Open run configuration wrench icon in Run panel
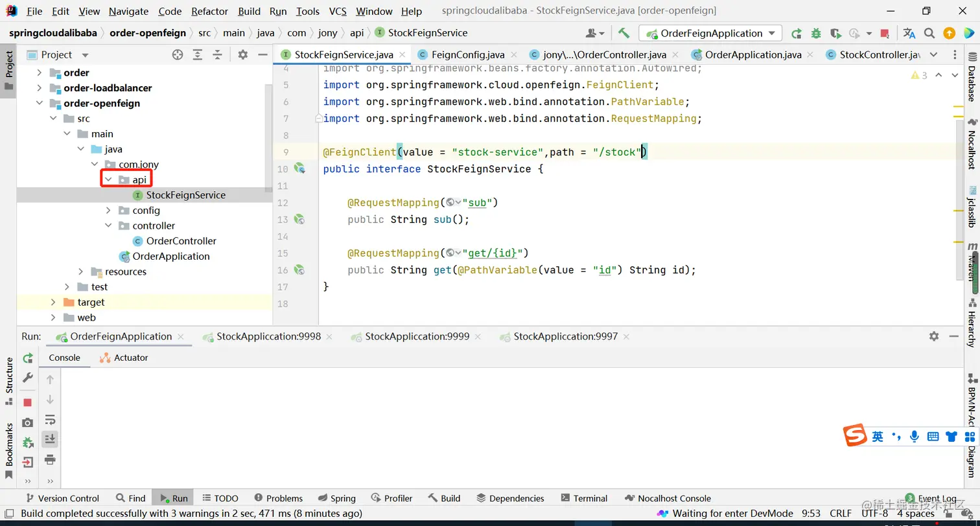 pos(27,377)
